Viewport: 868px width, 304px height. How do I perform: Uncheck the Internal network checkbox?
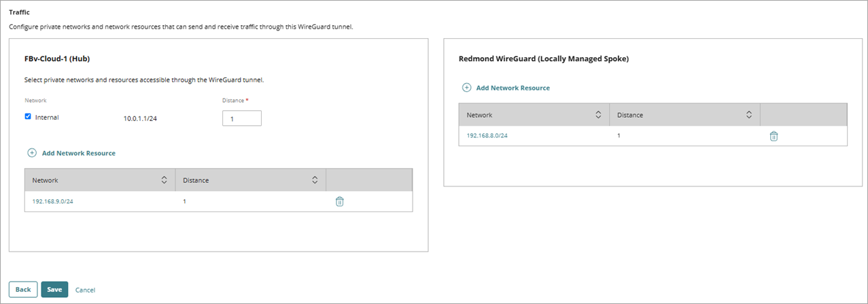coord(28,116)
